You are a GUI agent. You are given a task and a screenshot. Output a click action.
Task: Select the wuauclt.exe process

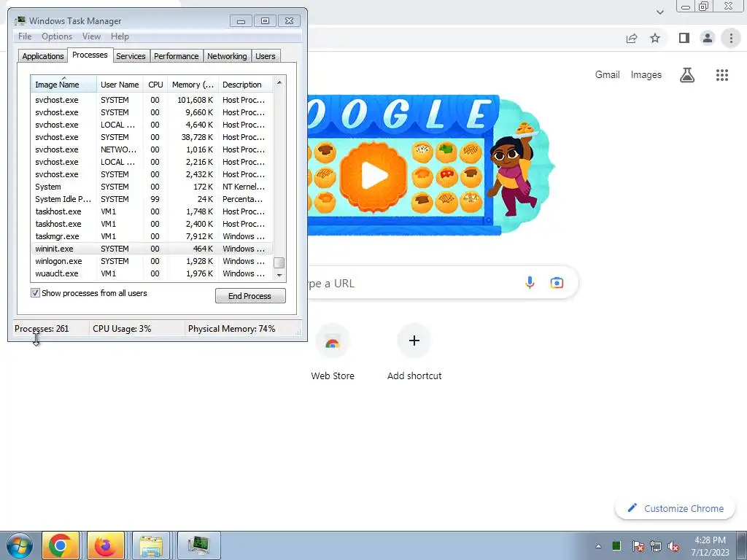point(152,273)
